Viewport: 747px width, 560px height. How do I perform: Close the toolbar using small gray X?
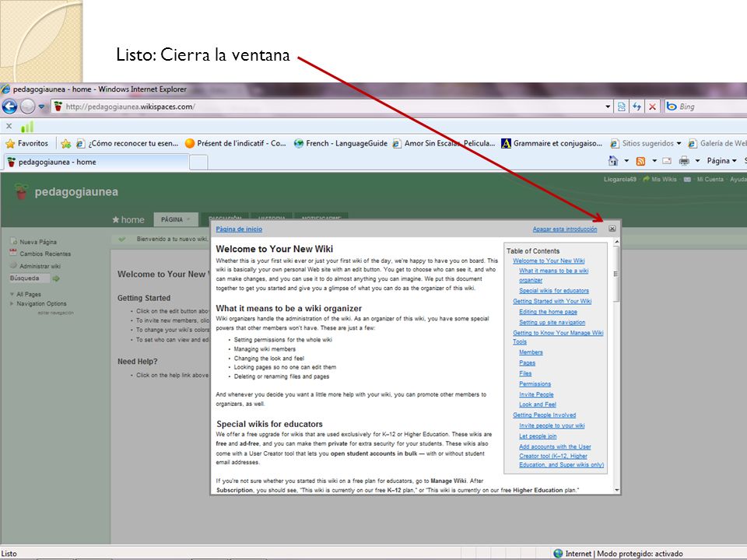tap(9, 126)
